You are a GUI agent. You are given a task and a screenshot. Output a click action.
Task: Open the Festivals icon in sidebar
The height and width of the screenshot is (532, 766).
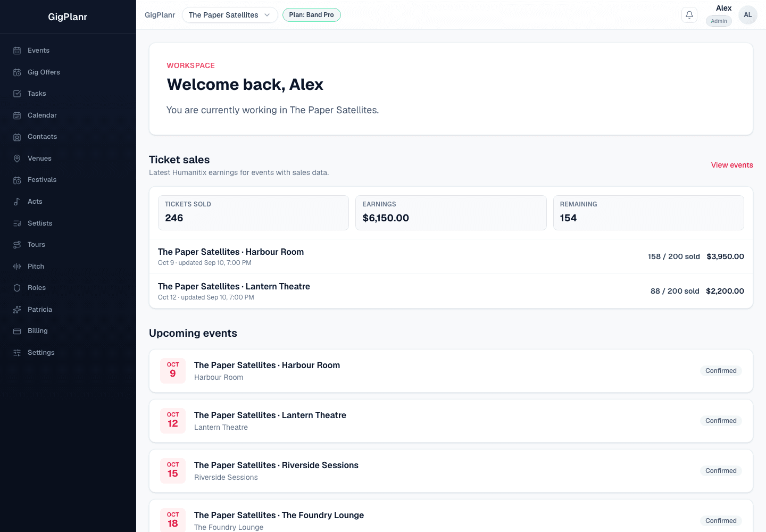pos(17,180)
